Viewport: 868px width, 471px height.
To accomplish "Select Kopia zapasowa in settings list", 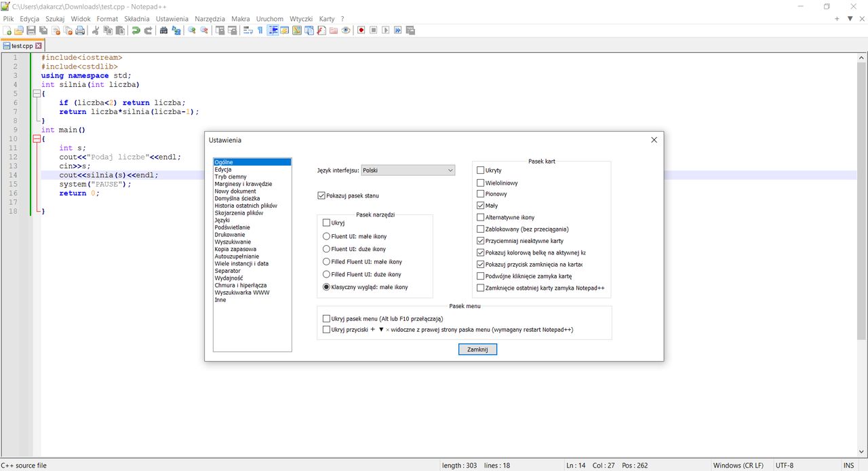I will click(x=235, y=249).
